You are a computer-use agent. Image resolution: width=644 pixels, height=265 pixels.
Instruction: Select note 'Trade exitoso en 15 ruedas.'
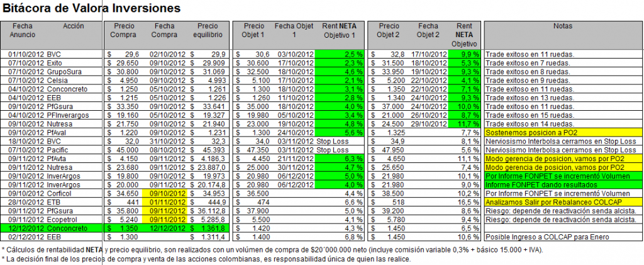(x=530, y=115)
